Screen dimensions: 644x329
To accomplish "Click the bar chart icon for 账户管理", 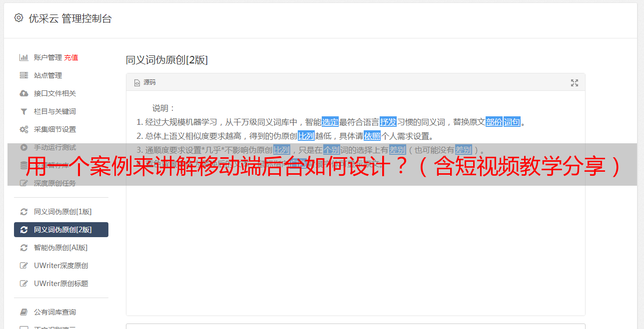I will click(x=23, y=57).
